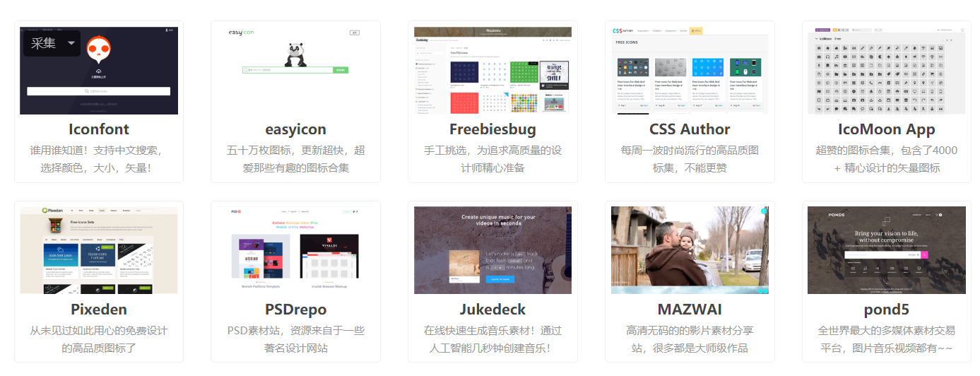Open the dropdown arrow beside 采集
Image resolution: width=980 pixels, height=376 pixels.
click(71, 44)
